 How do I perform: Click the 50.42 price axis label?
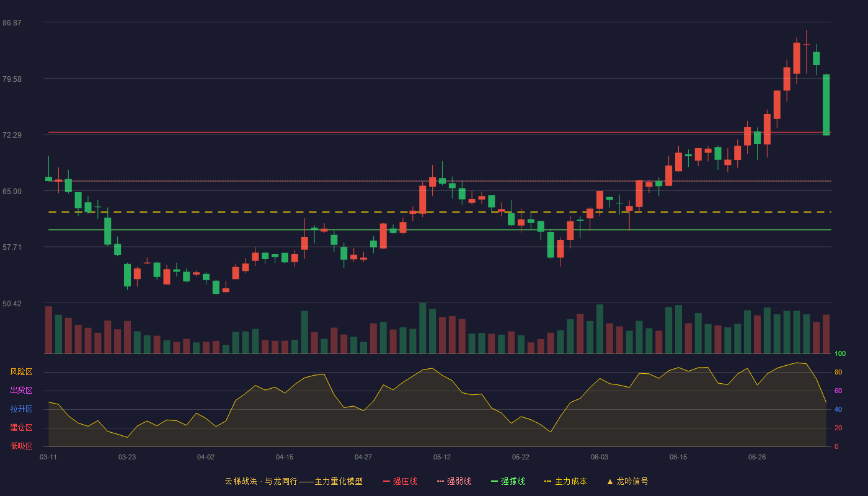tap(12, 304)
